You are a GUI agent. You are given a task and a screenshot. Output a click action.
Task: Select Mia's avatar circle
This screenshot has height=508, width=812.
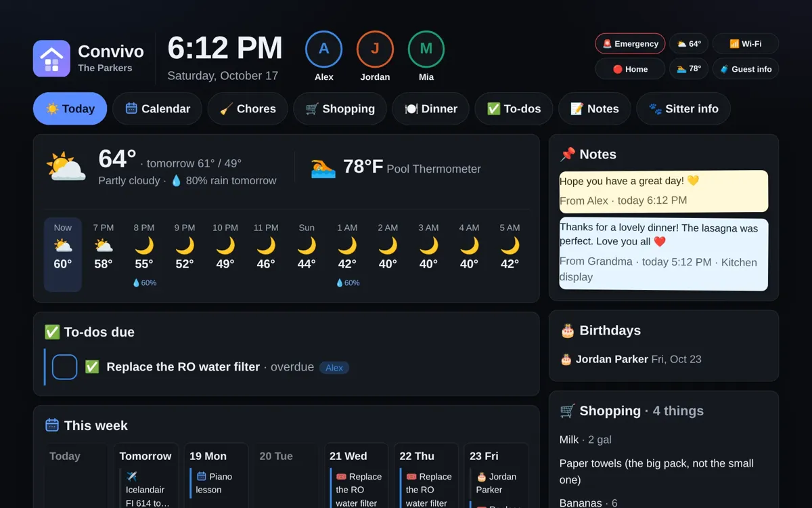click(x=426, y=49)
